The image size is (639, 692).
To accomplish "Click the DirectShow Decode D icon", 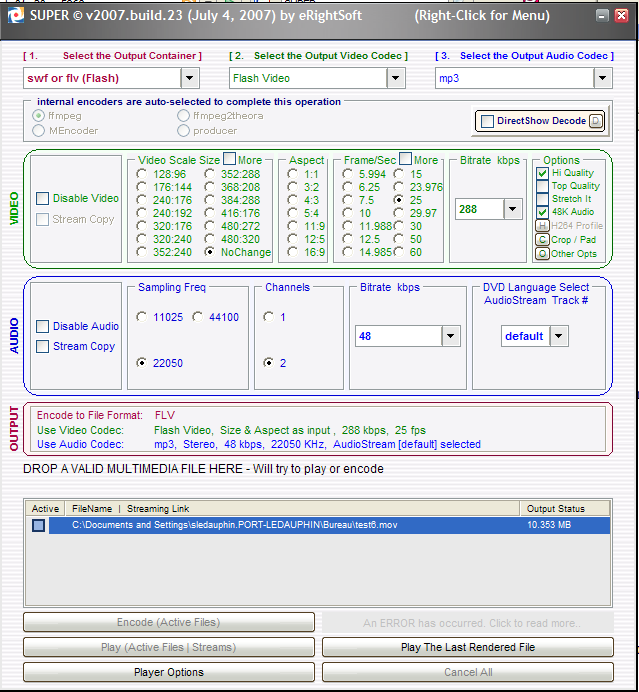I will (596, 121).
